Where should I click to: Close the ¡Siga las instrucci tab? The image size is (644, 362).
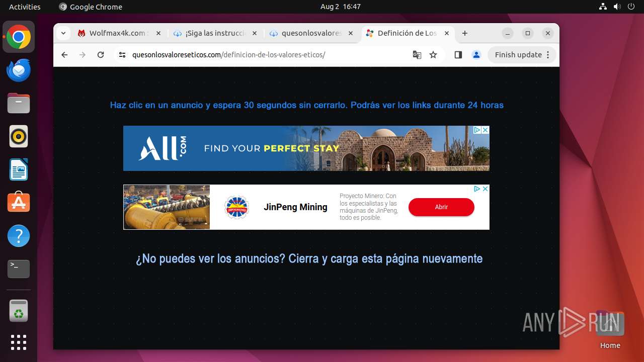point(254,33)
